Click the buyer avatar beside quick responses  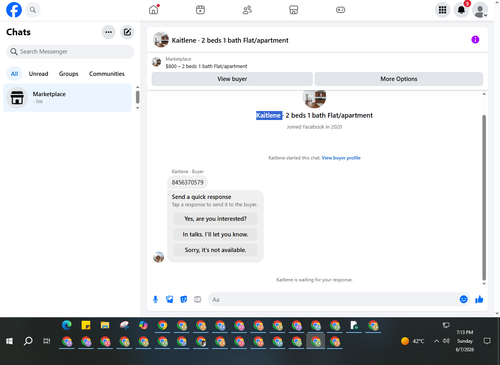coord(159,257)
